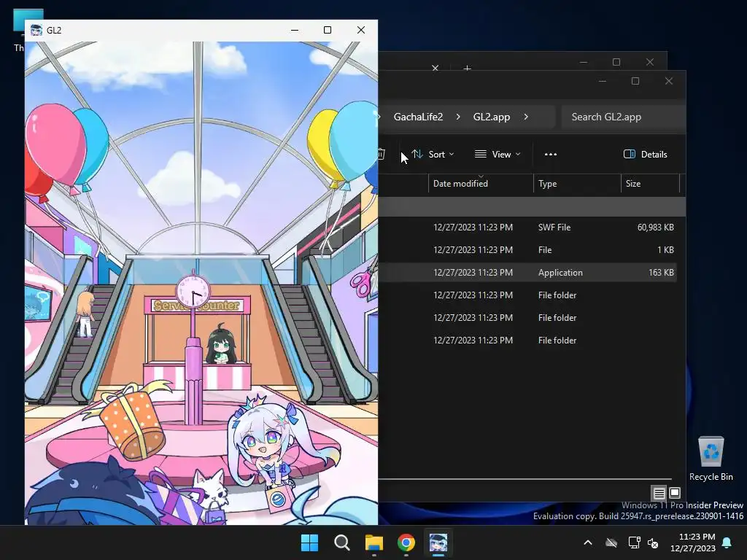Select the SWF File row
The height and width of the screenshot is (560, 747).
pyautogui.click(x=527, y=227)
